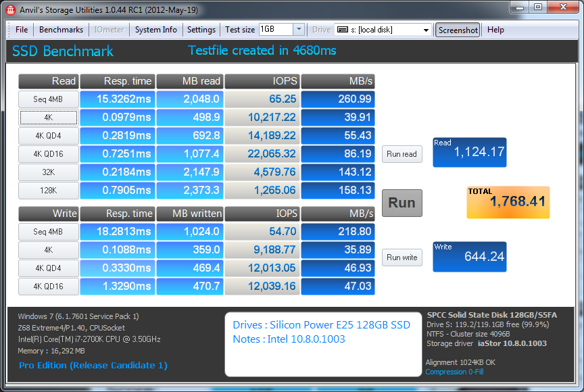Click the Write column header
Viewport: 584px width, 392px height.
point(49,214)
